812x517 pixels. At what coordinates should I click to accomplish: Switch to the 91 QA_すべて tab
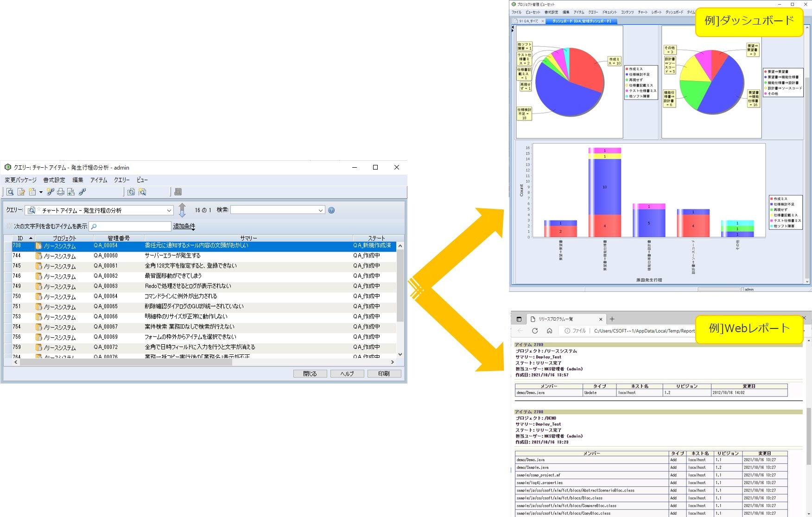click(528, 21)
